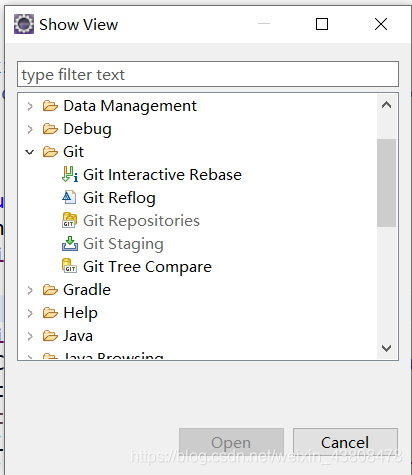
Task: Collapse the Git category
Action: point(30,152)
